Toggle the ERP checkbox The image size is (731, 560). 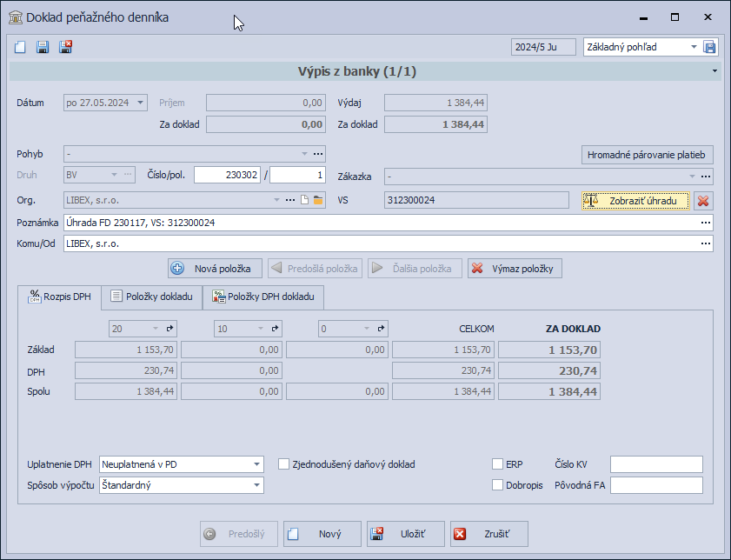498,464
